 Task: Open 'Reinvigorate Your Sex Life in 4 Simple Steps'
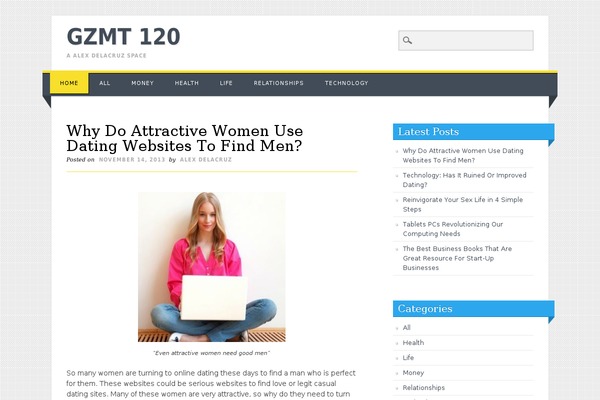[x=462, y=204]
